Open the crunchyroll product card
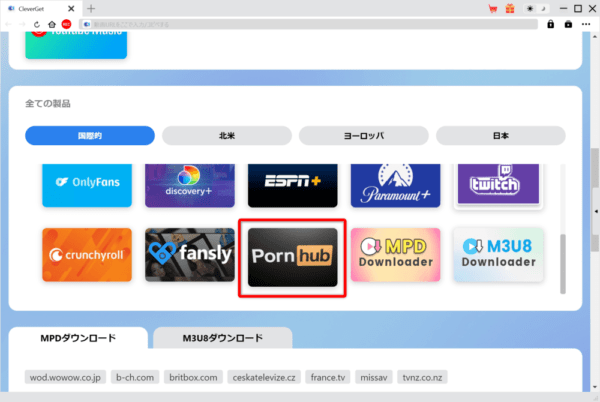600x402 pixels. [x=87, y=255]
